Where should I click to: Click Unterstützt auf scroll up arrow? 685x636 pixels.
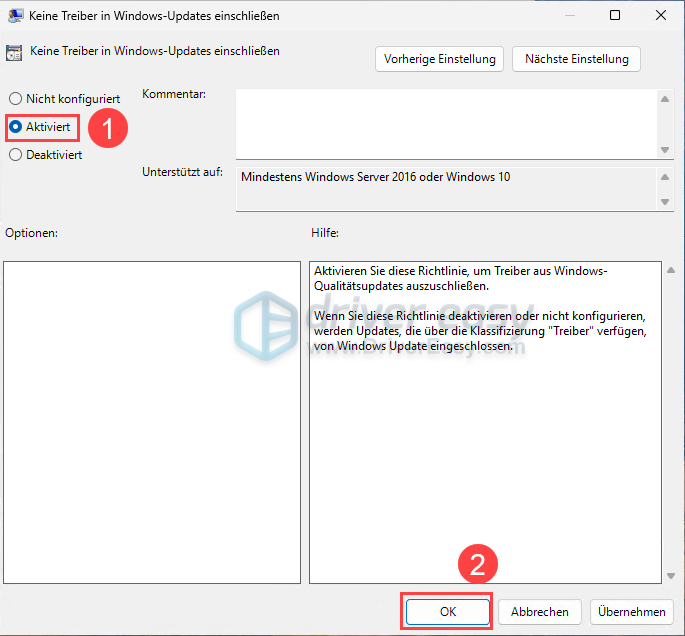(x=665, y=177)
